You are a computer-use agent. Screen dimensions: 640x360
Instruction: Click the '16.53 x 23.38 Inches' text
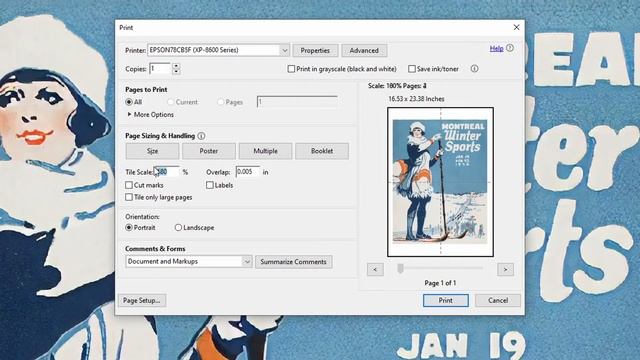click(x=416, y=99)
